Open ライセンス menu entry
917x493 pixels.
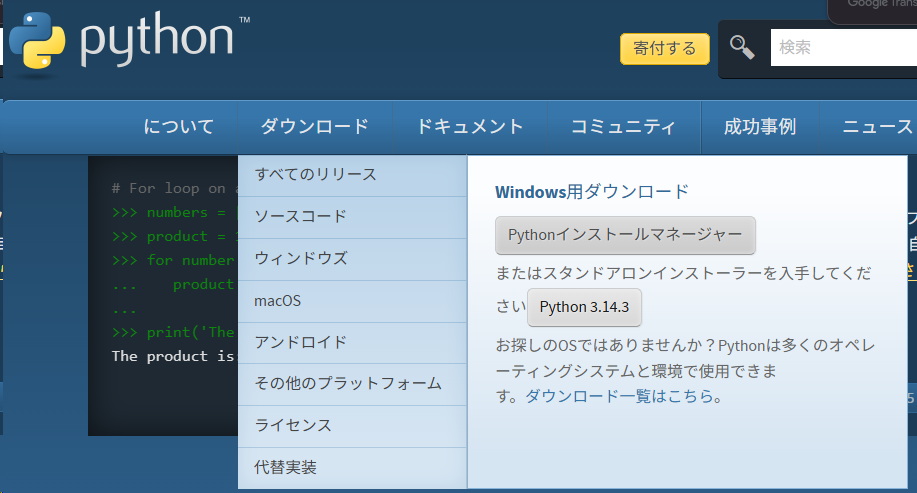[293, 426]
